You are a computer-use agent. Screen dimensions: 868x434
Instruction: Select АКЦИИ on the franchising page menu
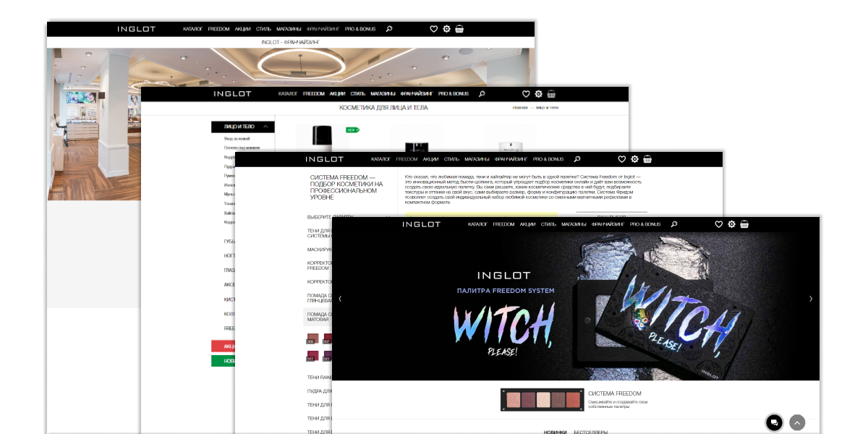coord(243,29)
